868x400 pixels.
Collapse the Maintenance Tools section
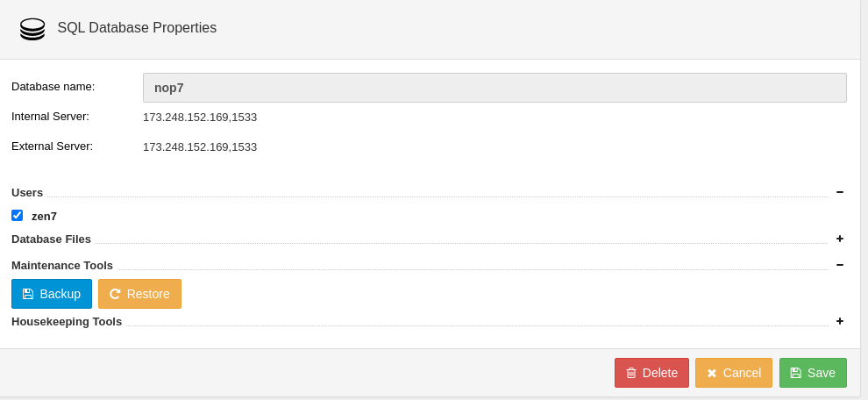(x=840, y=265)
